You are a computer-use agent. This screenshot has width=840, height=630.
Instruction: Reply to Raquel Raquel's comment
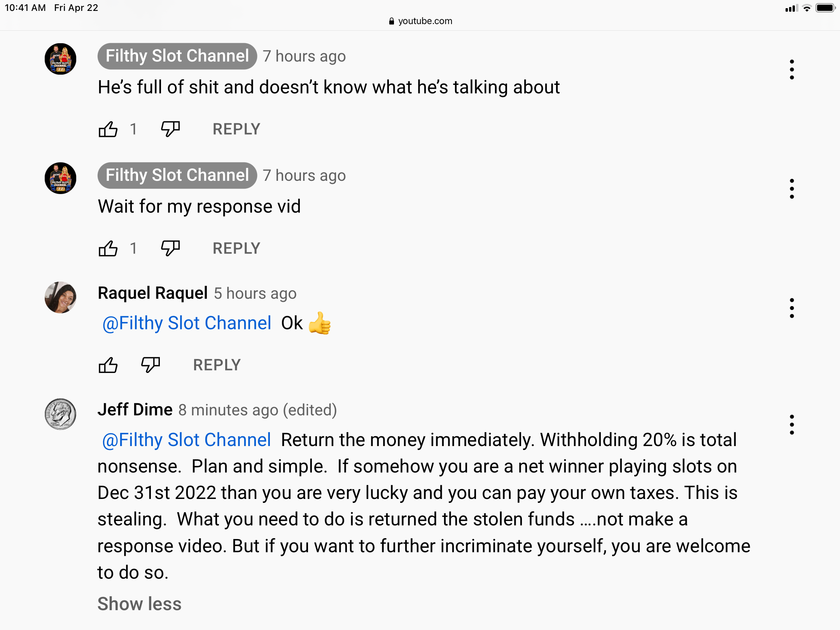pyautogui.click(x=217, y=365)
